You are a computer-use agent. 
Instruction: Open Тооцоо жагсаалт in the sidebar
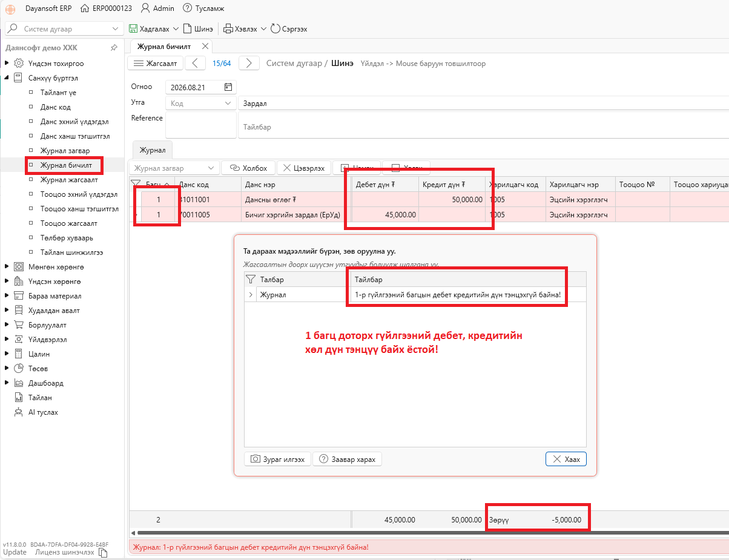pyautogui.click(x=68, y=223)
